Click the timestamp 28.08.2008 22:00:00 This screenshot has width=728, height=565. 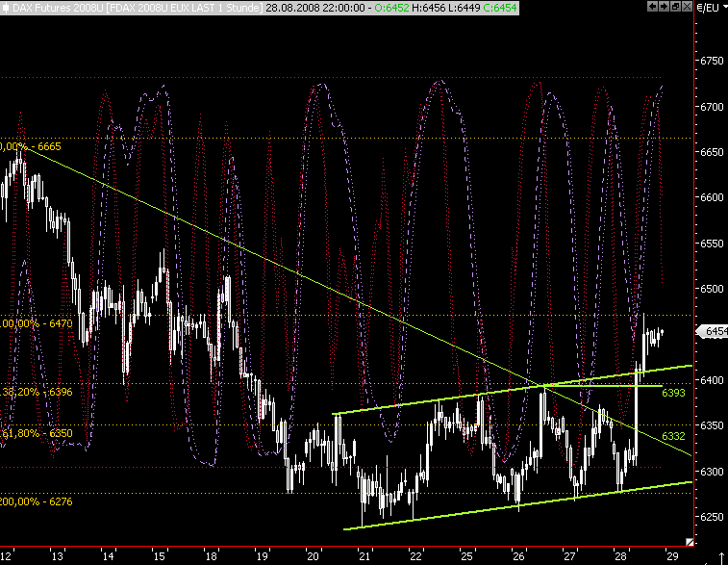click(x=315, y=8)
